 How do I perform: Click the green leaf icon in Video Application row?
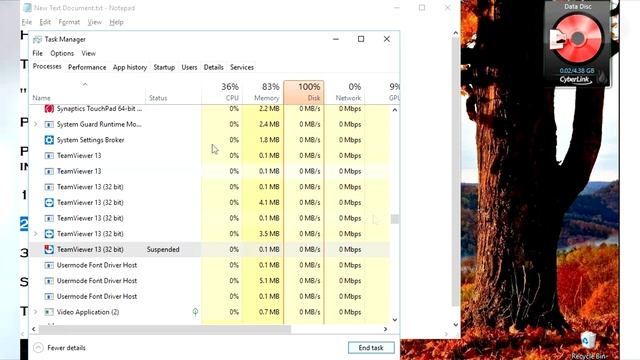tap(195, 312)
